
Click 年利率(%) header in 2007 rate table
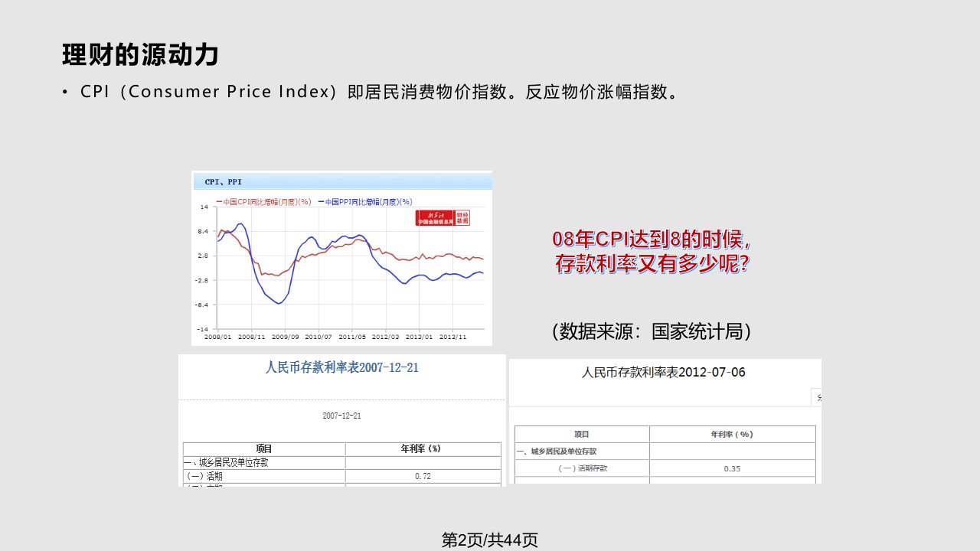tap(423, 449)
